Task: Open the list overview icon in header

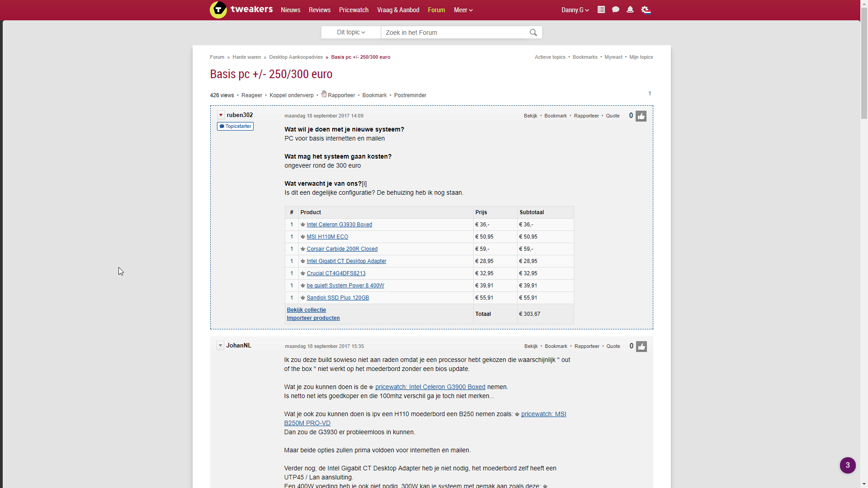Action: 601,9
